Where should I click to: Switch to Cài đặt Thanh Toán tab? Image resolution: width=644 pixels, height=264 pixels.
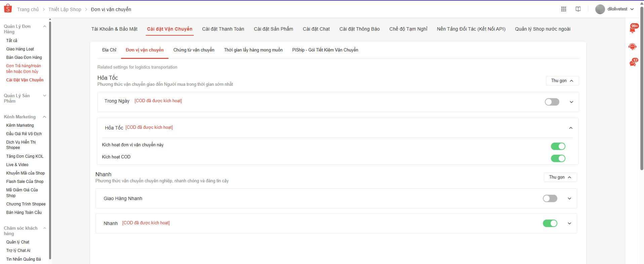pyautogui.click(x=223, y=29)
